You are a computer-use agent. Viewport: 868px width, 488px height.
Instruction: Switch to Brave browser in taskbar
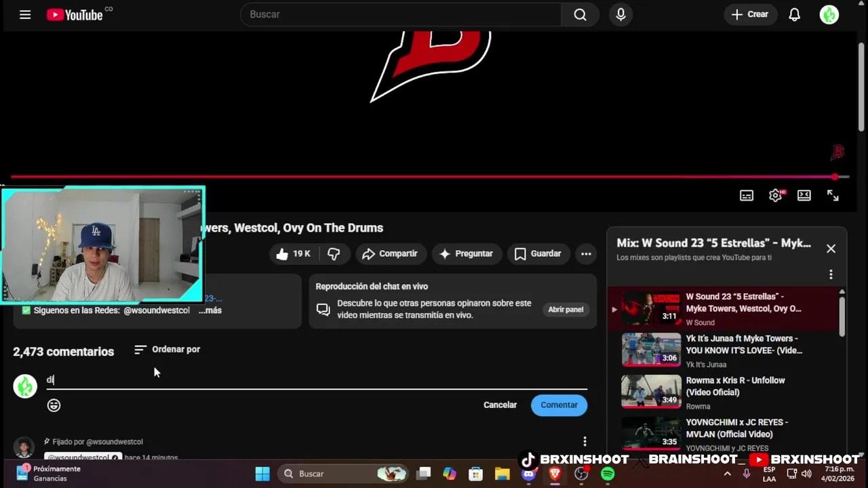(555, 474)
